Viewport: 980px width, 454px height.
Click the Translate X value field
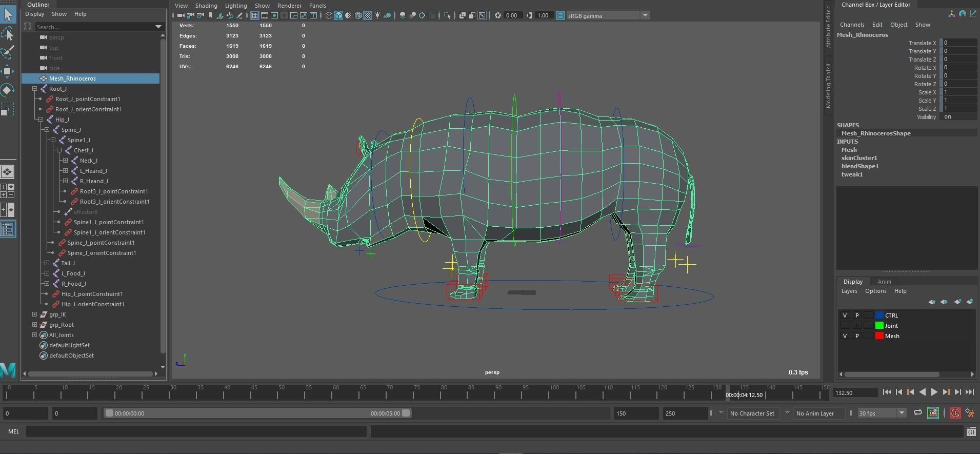959,43
